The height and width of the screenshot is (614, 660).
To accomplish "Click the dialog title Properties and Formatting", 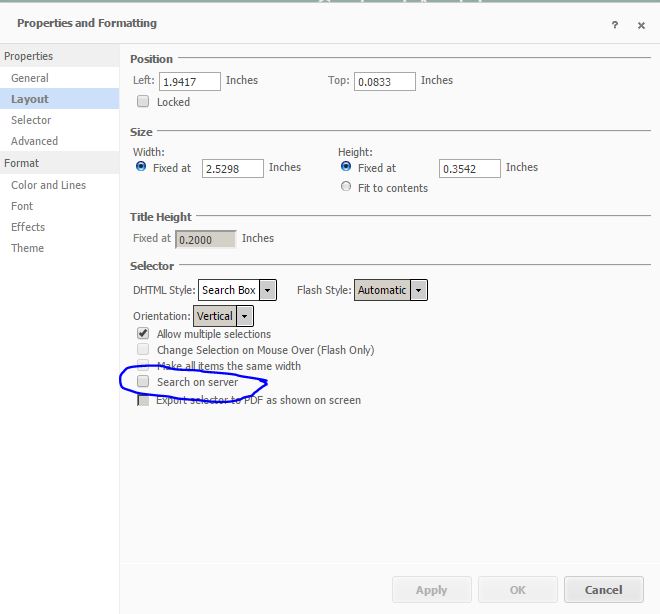I will pos(87,23).
